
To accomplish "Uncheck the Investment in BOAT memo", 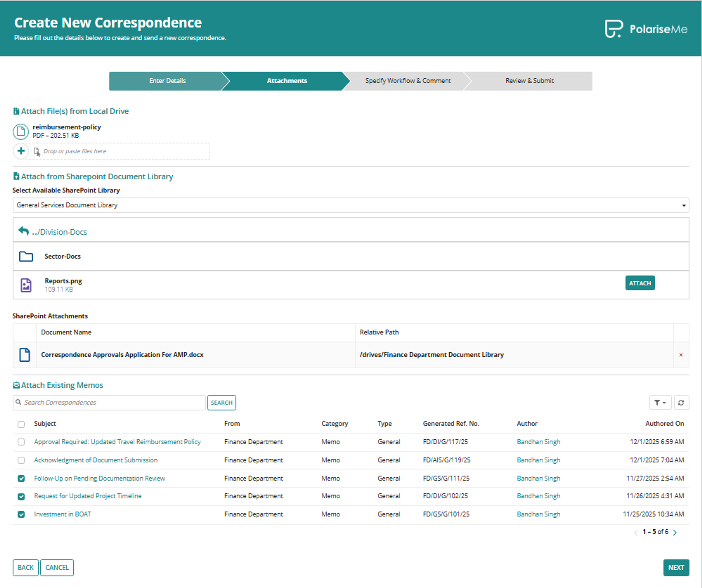I will click(x=21, y=515).
